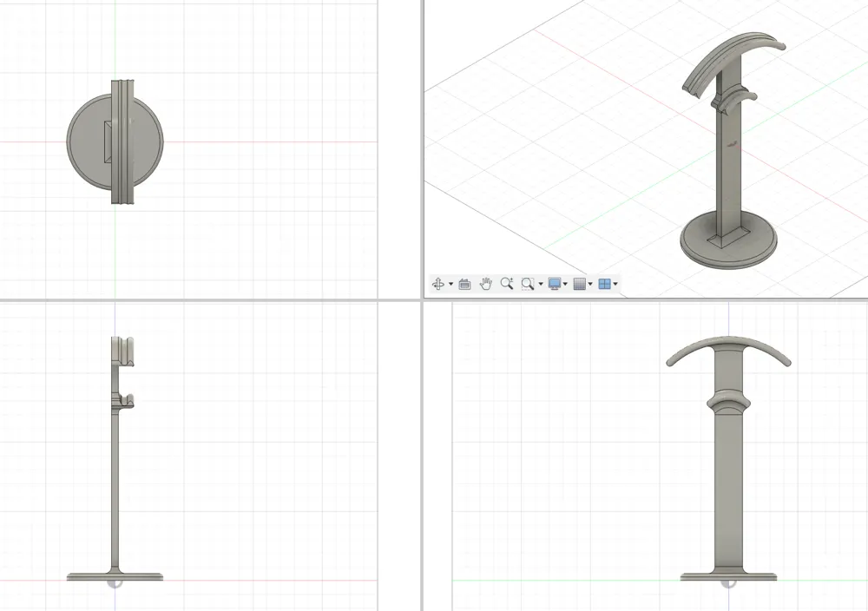This screenshot has height=611, width=868.
Task: Open the Grid and Snaps icon
Action: coord(579,284)
